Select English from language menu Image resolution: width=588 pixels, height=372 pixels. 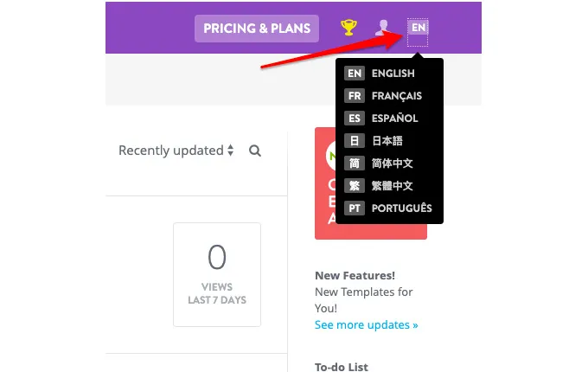393,74
